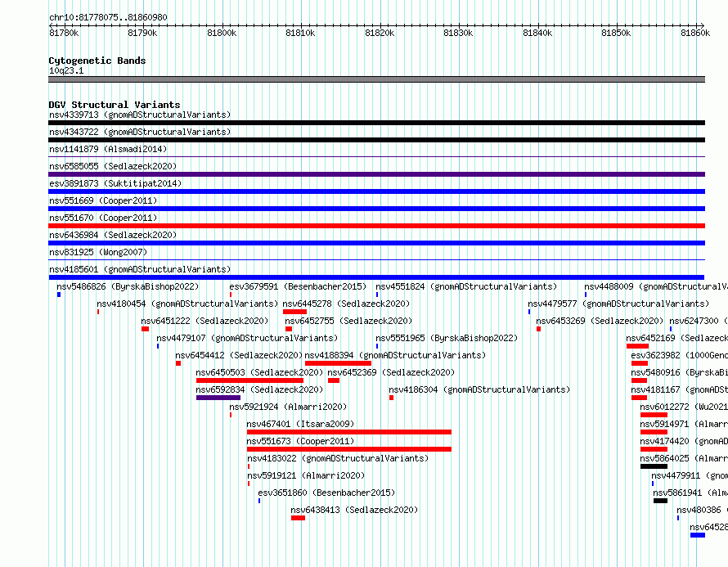Select the red nsv6452169 bar

click(x=637, y=346)
